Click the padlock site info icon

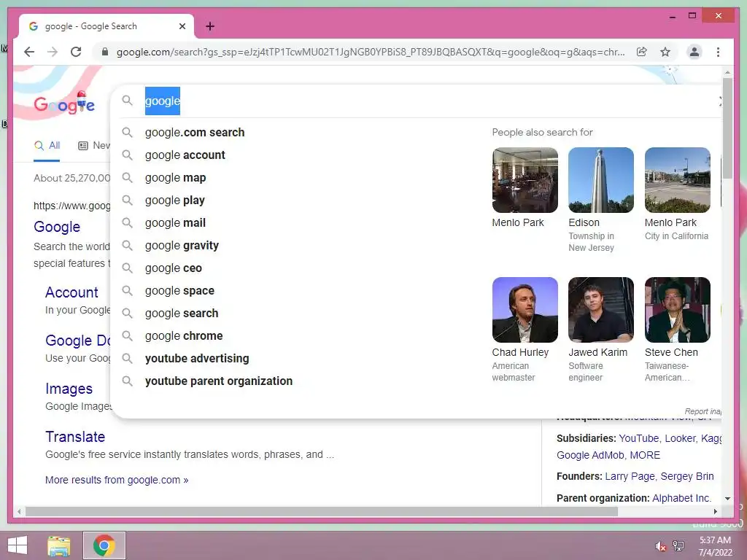tap(105, 52)
